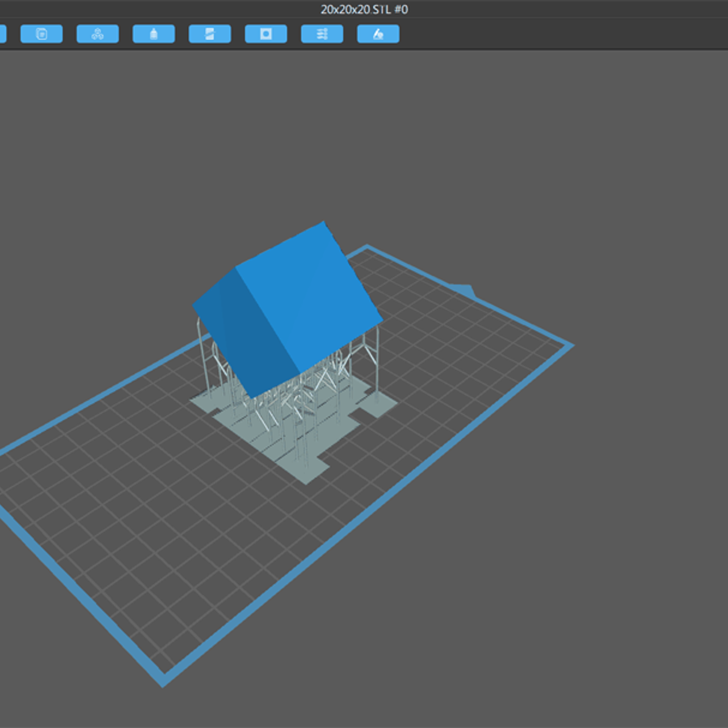
Task: Select the blue cube's lighter top face
Action: coord(309,296)
